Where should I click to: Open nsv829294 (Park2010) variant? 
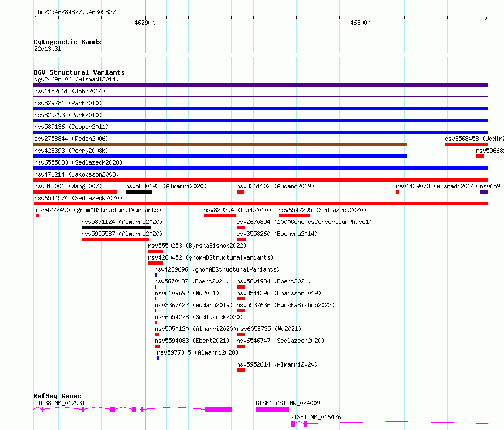237,210
